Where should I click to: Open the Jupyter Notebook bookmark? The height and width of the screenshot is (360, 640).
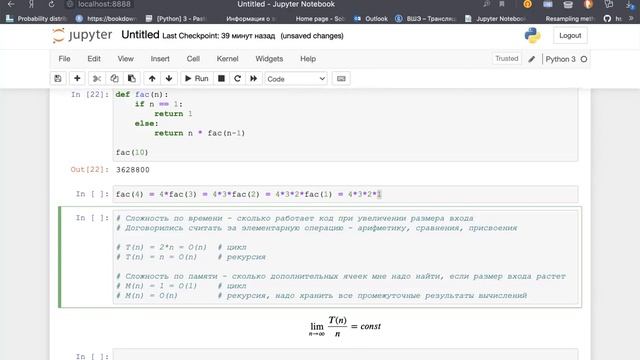coord(495,19)
